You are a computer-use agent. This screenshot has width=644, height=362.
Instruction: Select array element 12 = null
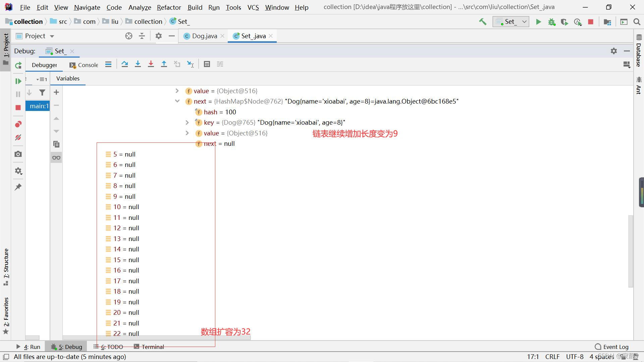coord(122,228)
